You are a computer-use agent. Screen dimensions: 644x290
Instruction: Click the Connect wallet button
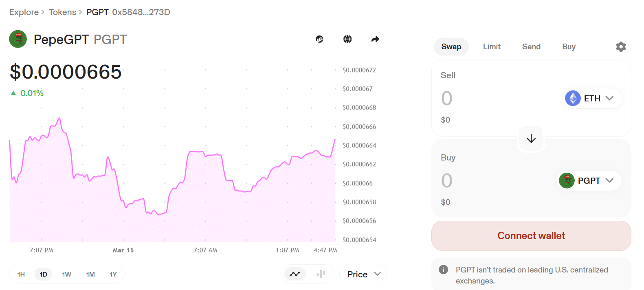point(531,236)
